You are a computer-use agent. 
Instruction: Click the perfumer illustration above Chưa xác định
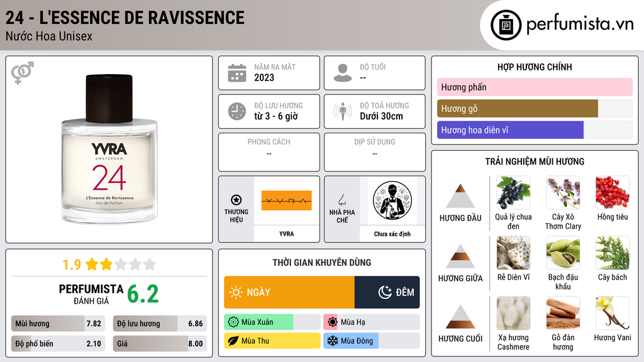click(392, 200)
